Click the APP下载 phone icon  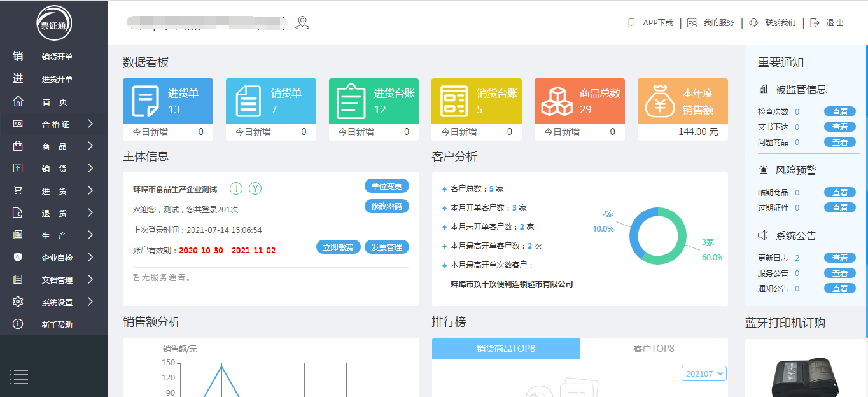(631, 23)
